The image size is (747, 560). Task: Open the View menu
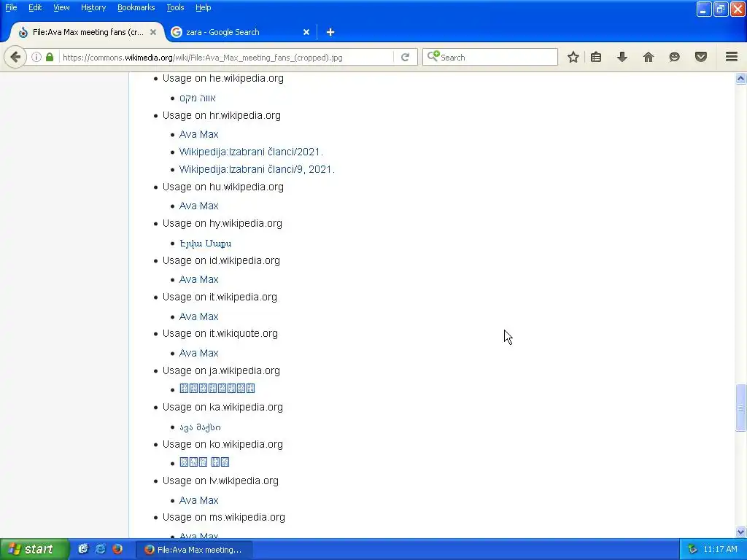tap(61, 7)
